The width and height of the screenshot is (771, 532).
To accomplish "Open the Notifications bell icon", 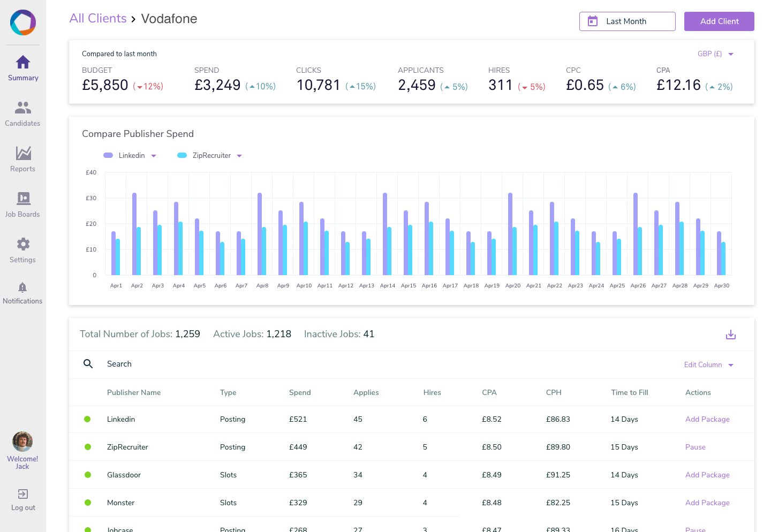I will (22, 287).
